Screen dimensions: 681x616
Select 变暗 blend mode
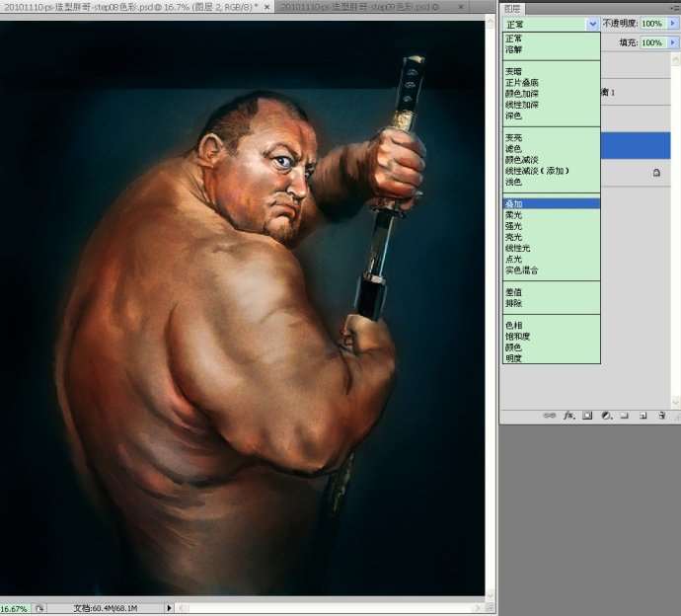[x=552, y=71]
